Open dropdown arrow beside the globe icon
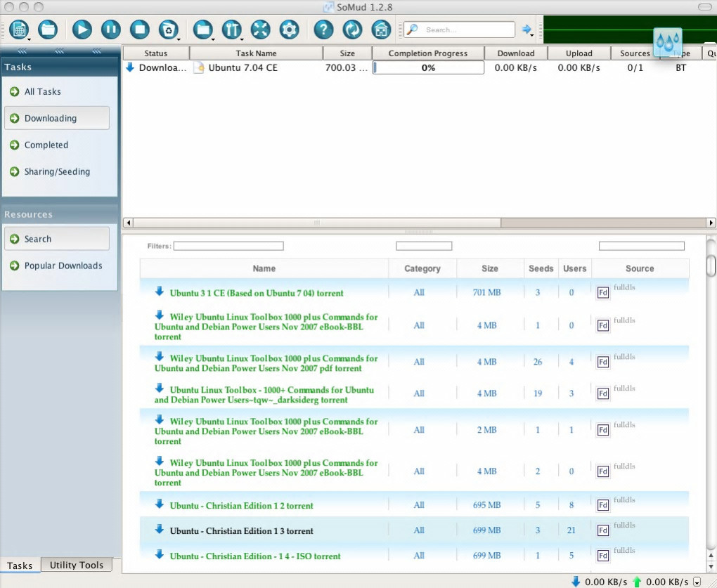The height and width of the screenshot is (588, 717). (29, 40)
